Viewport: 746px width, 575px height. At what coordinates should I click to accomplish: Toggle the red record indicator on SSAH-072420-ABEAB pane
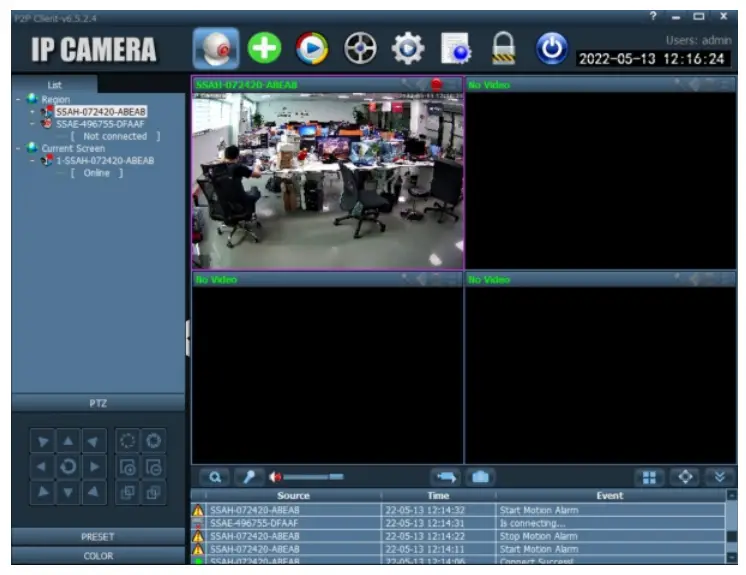click(436, 85)
